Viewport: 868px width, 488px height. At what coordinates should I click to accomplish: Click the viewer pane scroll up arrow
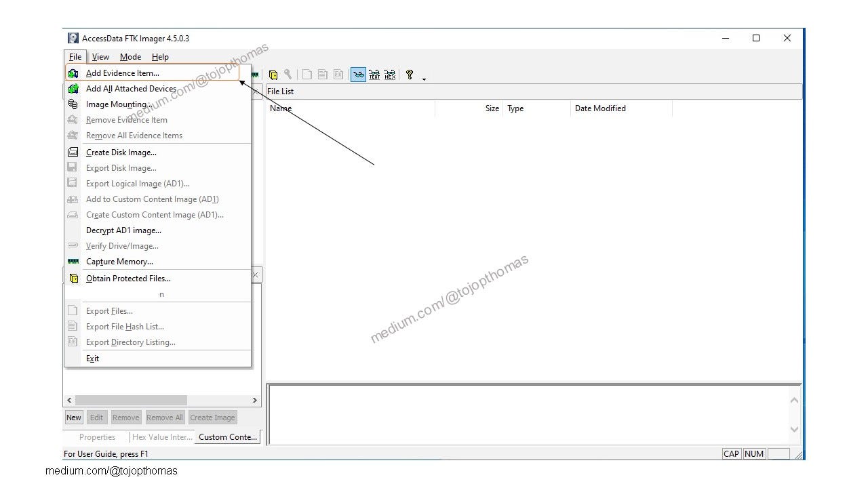click(x=794, y=401)
